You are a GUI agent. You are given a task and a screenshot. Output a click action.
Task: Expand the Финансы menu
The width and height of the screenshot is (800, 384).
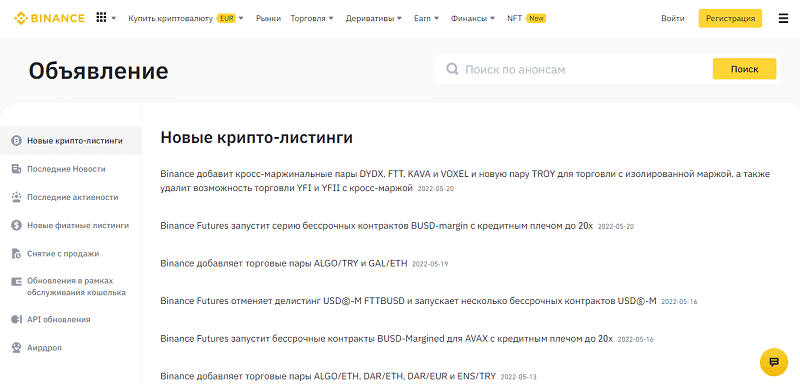472,18
